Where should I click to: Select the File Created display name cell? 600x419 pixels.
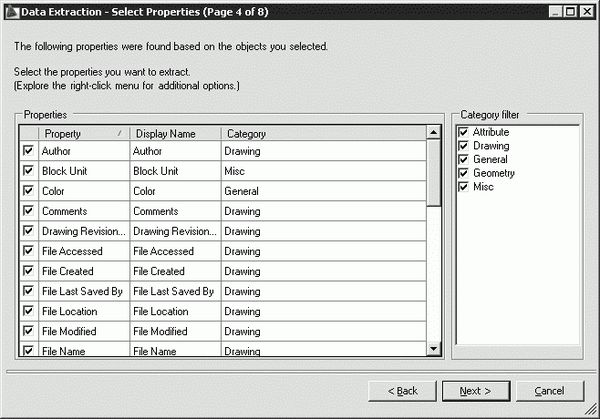[x=176, y=271]
